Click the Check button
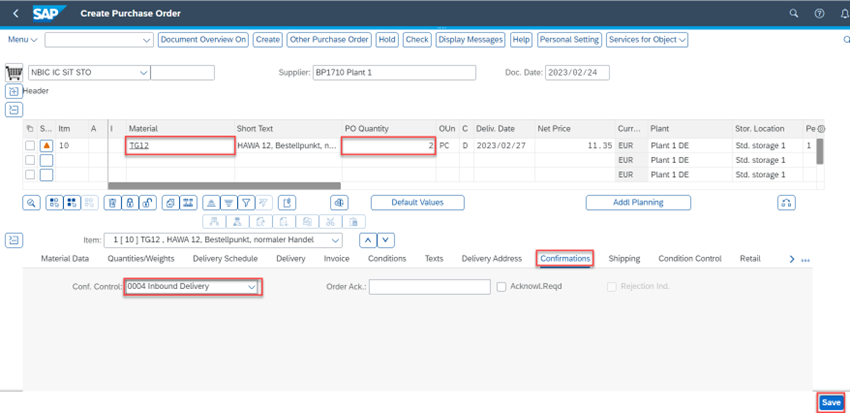Screen dimensions: 850x413 click(x=417, y=40)
